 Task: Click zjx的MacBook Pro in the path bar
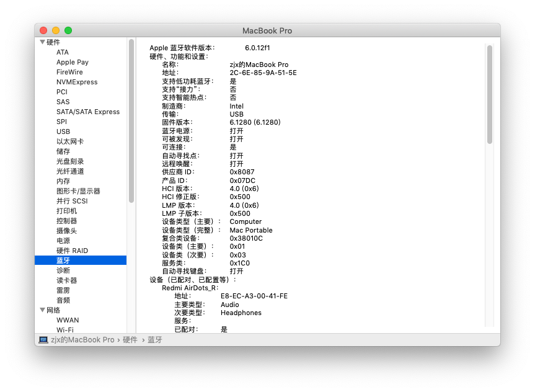82,340
